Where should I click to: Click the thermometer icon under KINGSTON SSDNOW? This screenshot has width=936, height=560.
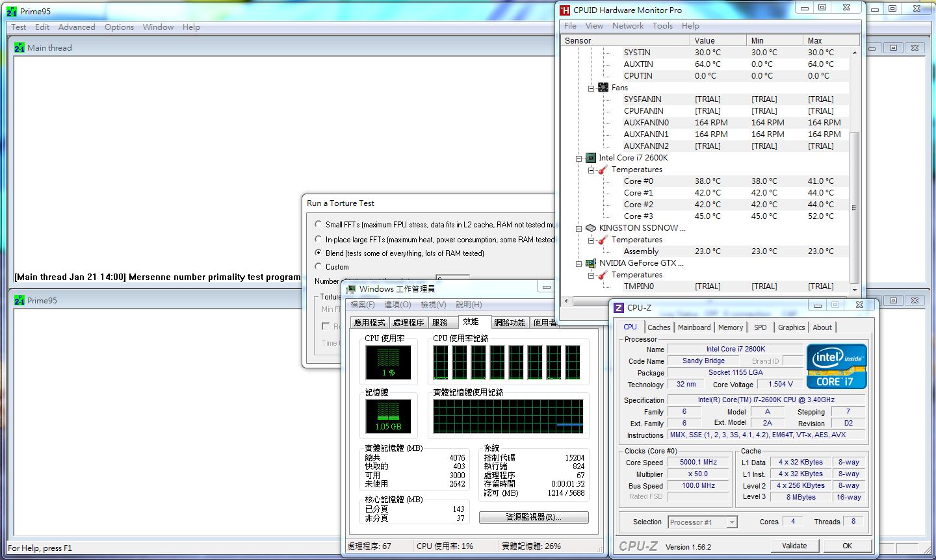(x=603, y=240)
